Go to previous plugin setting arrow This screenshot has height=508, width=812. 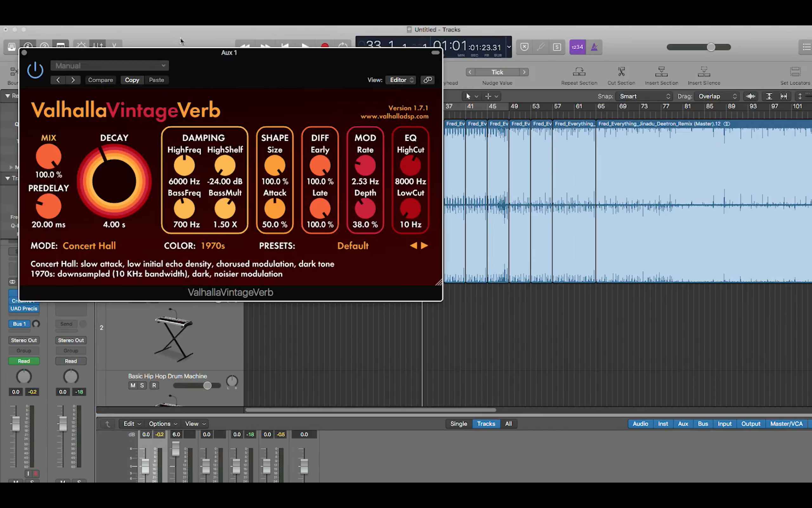58,80
